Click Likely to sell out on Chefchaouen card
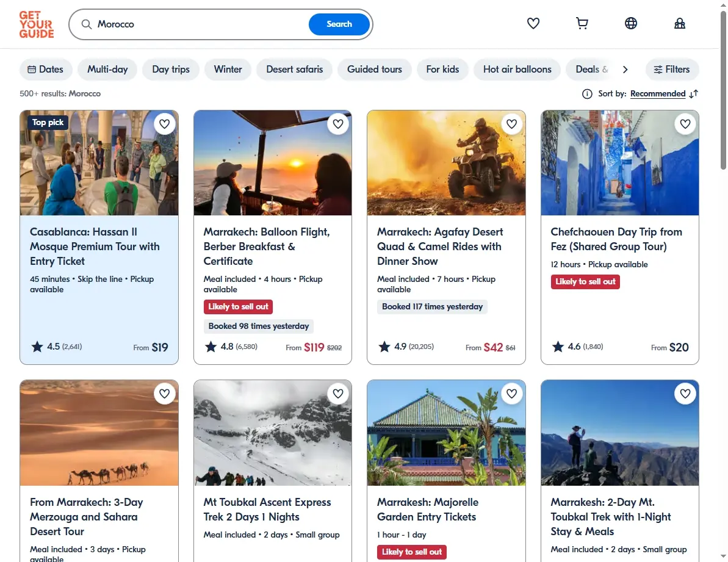Viewport: 728px width, 562px height. click(x=585, y=282)
